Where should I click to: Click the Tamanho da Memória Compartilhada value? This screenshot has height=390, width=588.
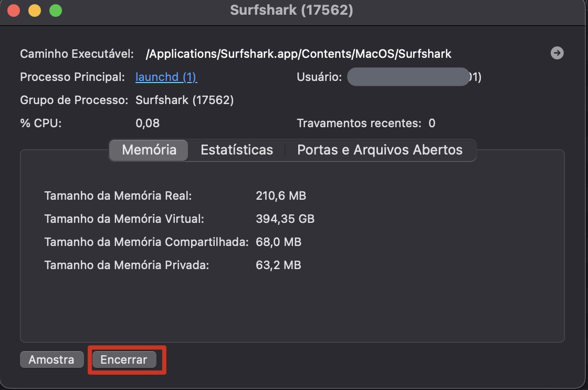click(278, 242)
